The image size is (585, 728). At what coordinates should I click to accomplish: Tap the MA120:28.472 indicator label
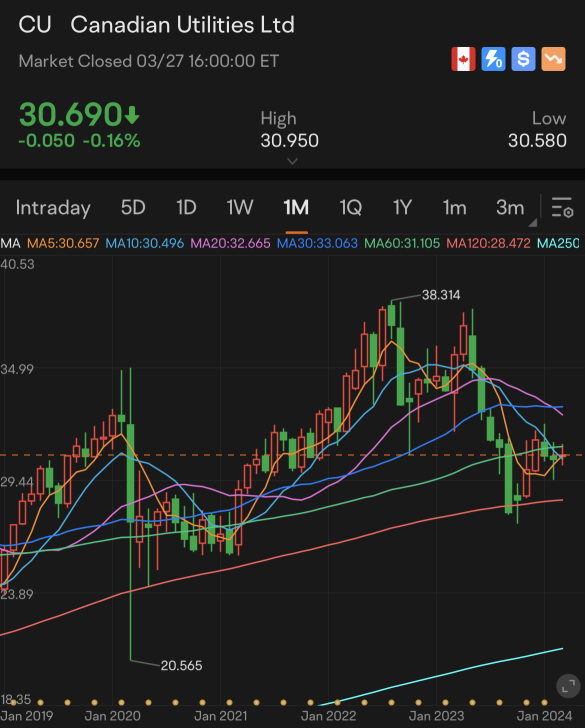488,243
